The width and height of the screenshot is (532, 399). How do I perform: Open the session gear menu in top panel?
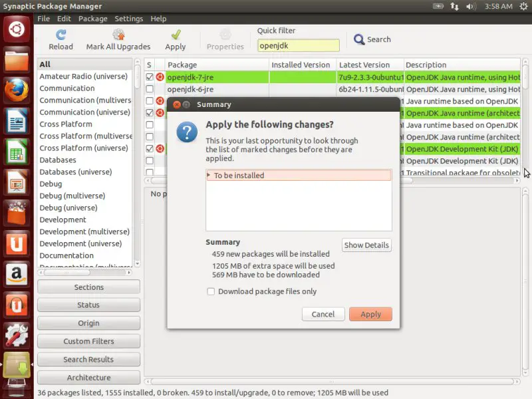[523, 6]
